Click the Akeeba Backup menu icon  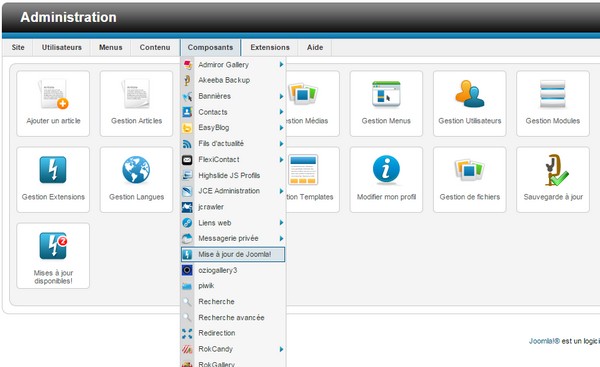(187, 80)
